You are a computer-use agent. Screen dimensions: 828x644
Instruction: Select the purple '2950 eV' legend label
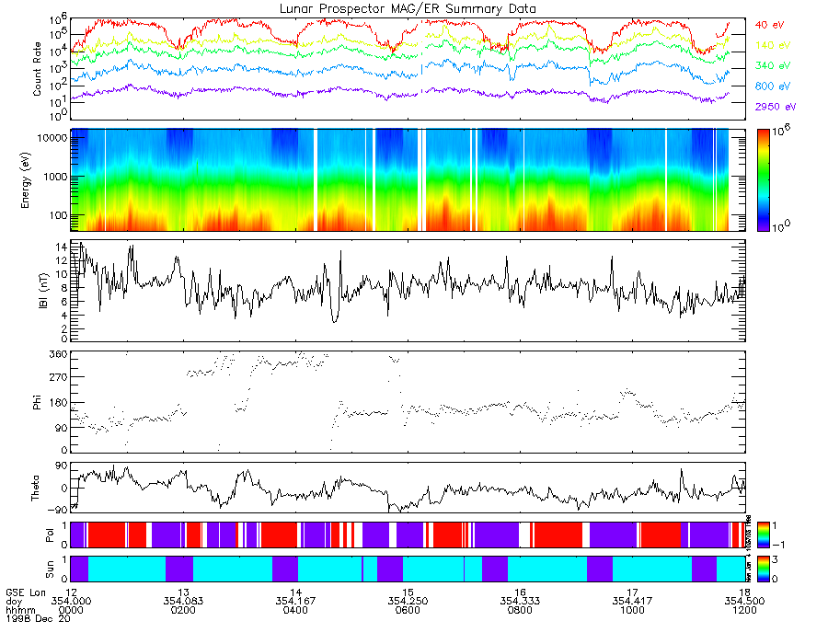776,107
